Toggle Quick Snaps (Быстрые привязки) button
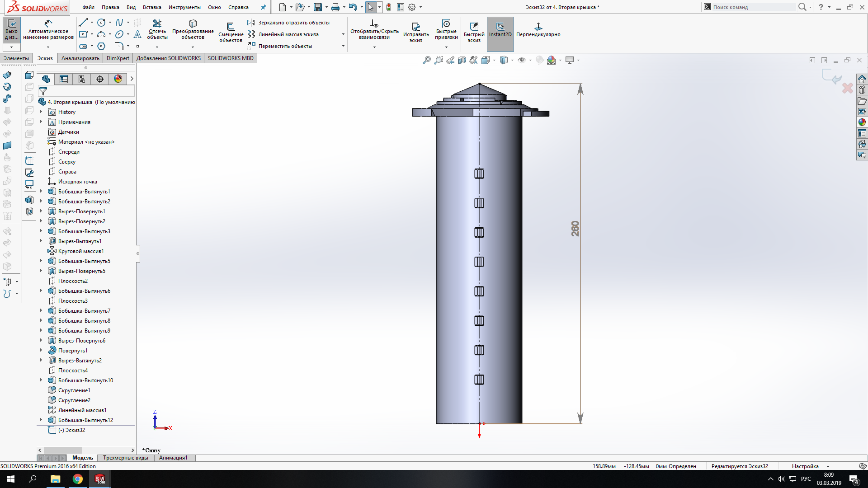Screen dimensions: 868x488 (446, 29)
